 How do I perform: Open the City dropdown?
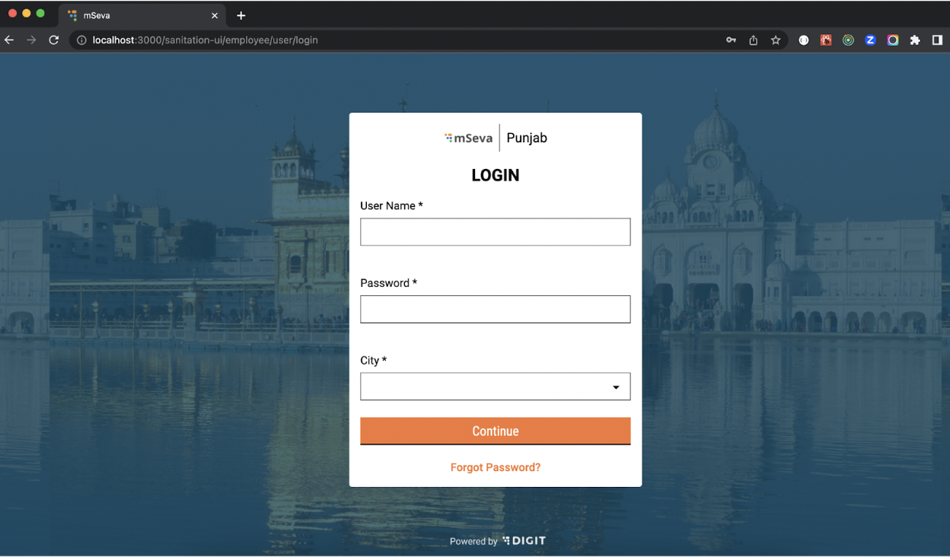coord(487,387)
